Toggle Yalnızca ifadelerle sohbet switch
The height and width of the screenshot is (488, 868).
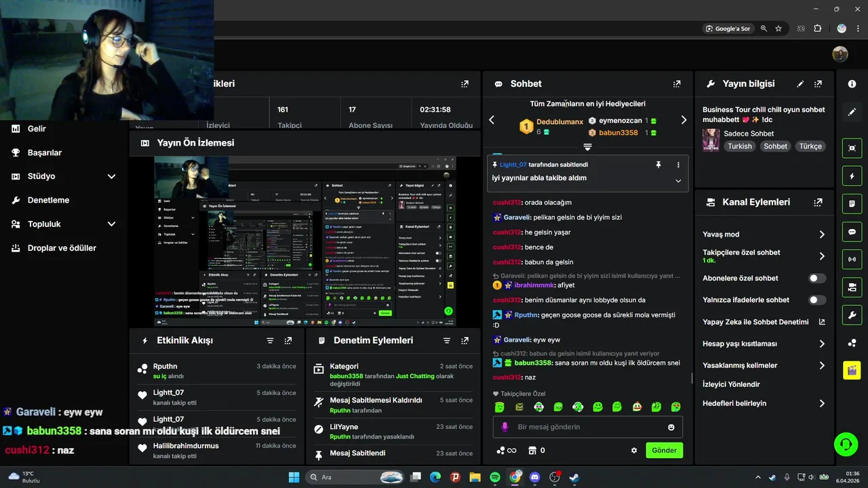click(817, 300)
